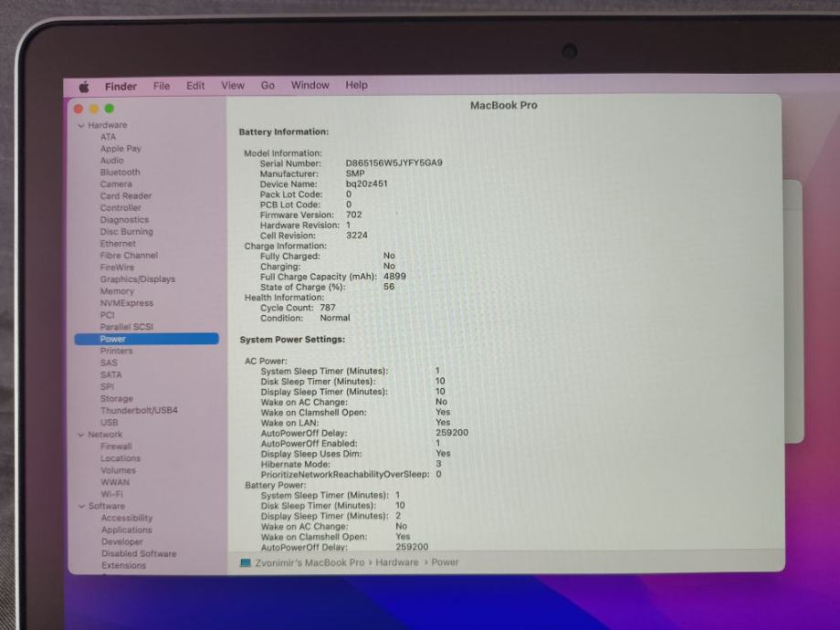Click Power in the path bar

[x=445, y=562]
